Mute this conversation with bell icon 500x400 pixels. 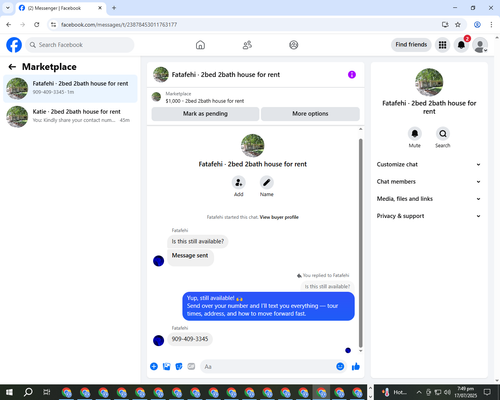coord(415,134)
